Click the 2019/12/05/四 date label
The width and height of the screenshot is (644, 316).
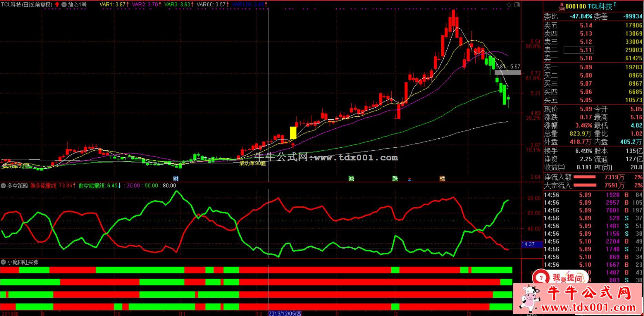(285, 313)
